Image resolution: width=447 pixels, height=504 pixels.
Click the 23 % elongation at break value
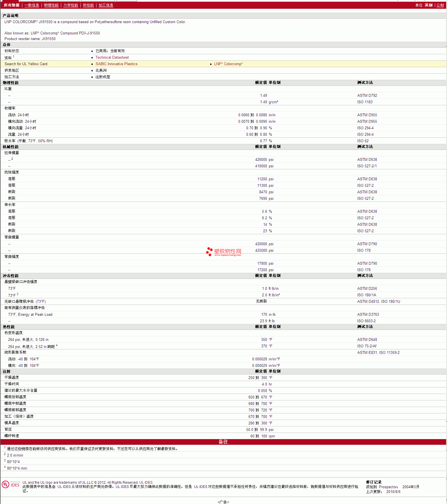267,231
